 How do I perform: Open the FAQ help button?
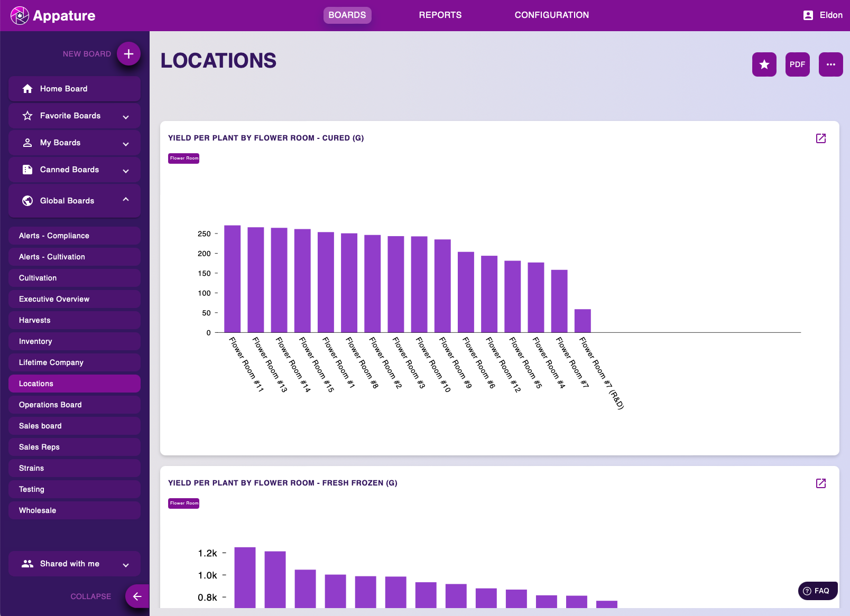coord(817,591)
